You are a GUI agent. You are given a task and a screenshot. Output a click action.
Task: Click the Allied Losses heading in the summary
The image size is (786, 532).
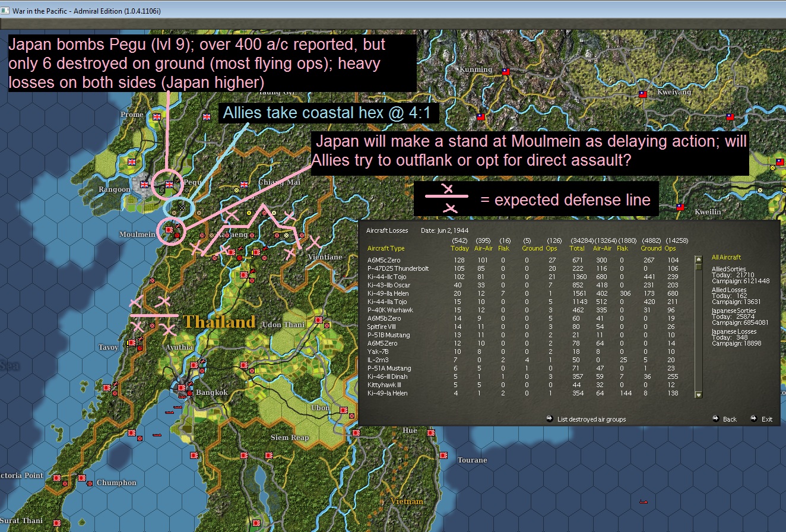click(x=728, y=290)
